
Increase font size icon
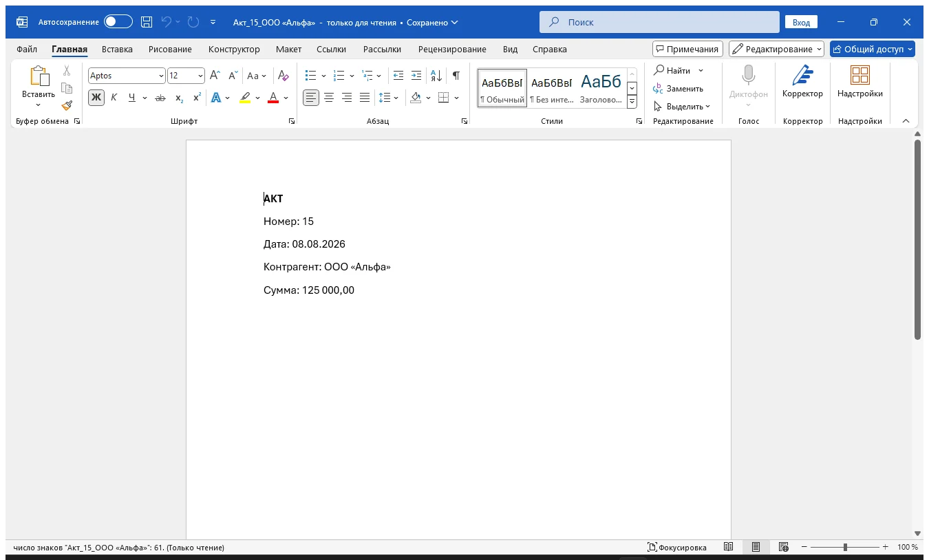coord(215,76)
